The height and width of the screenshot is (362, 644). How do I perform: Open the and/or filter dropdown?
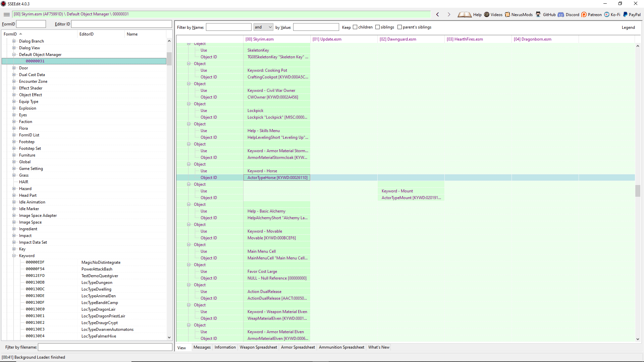click(263, 27)
